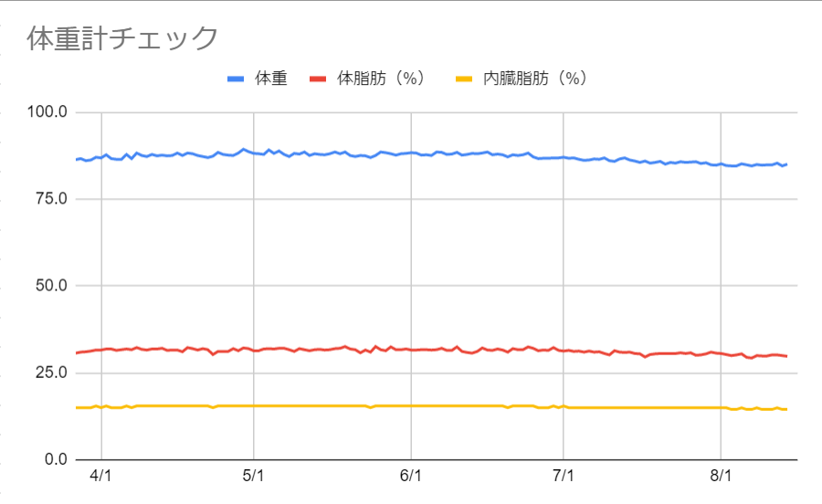The width and height of the screenshot is (822, 504).
Task: Click the 0.0 y-axis label
Action: [x=56, y=459]
